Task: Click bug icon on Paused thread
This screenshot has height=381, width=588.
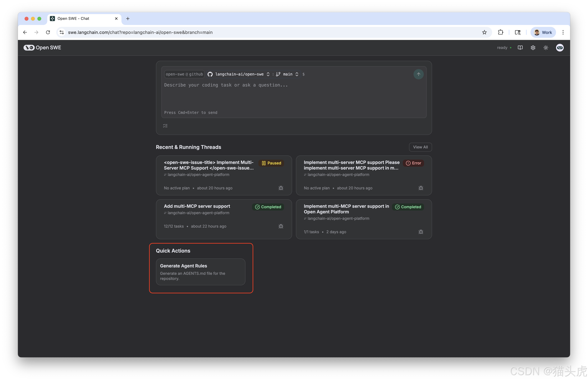Action: pyautogui.click(x=281, y=188)
